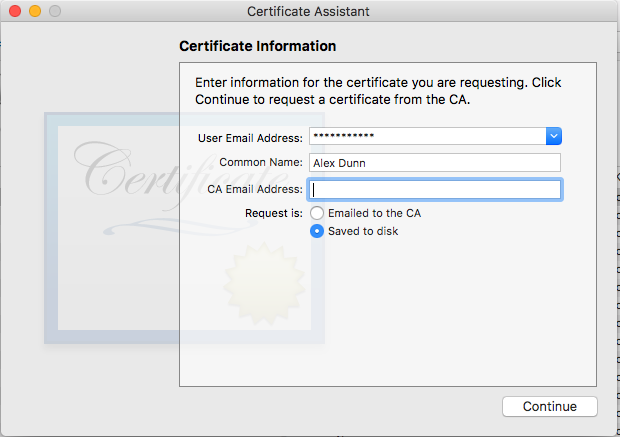The image size is (620, 437).
Task: Focus the User Email Address combo field
Action: [426, 136]
